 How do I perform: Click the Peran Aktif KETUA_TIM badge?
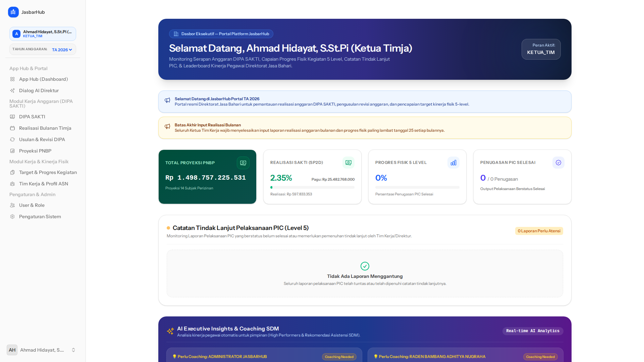pyautogui.click(x=541, y=49)
